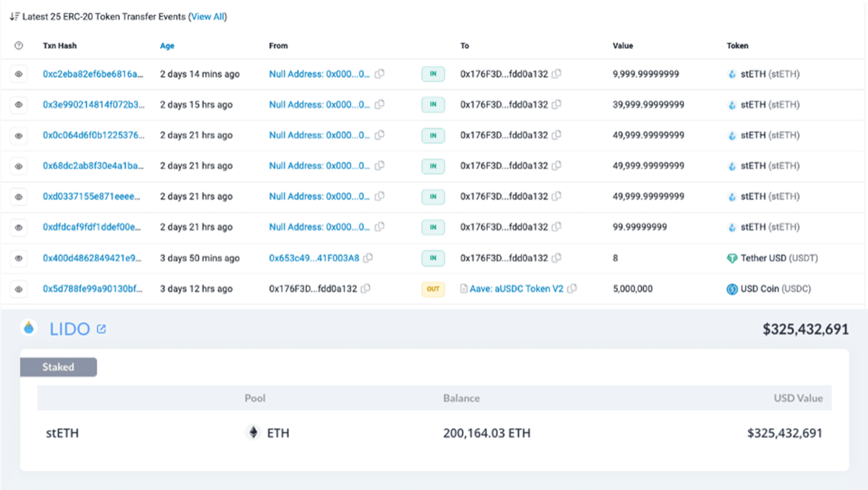Click the eye preview icon for txn 0x0c064d6f0b1225376

(19, 136)
